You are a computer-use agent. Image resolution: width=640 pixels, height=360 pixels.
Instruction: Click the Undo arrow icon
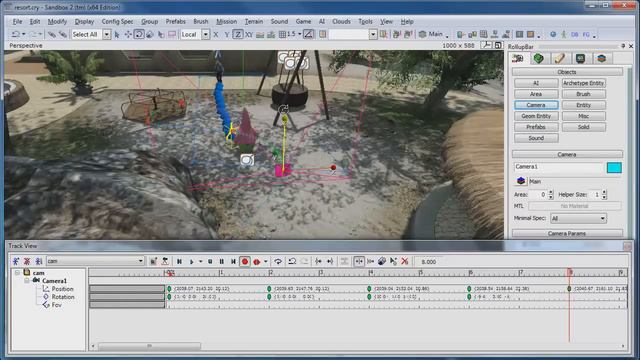click(16, 35)
